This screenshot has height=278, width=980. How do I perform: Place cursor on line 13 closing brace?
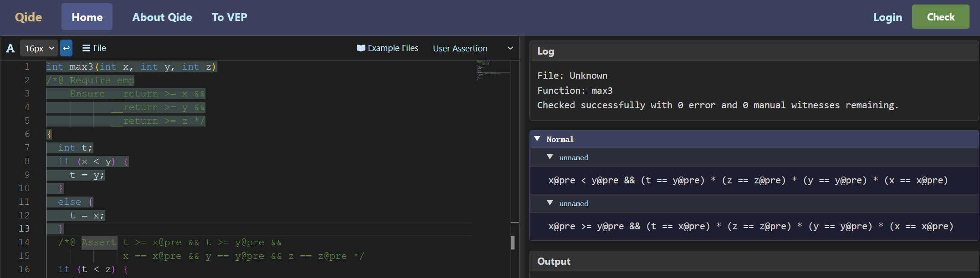coord(61,228)
